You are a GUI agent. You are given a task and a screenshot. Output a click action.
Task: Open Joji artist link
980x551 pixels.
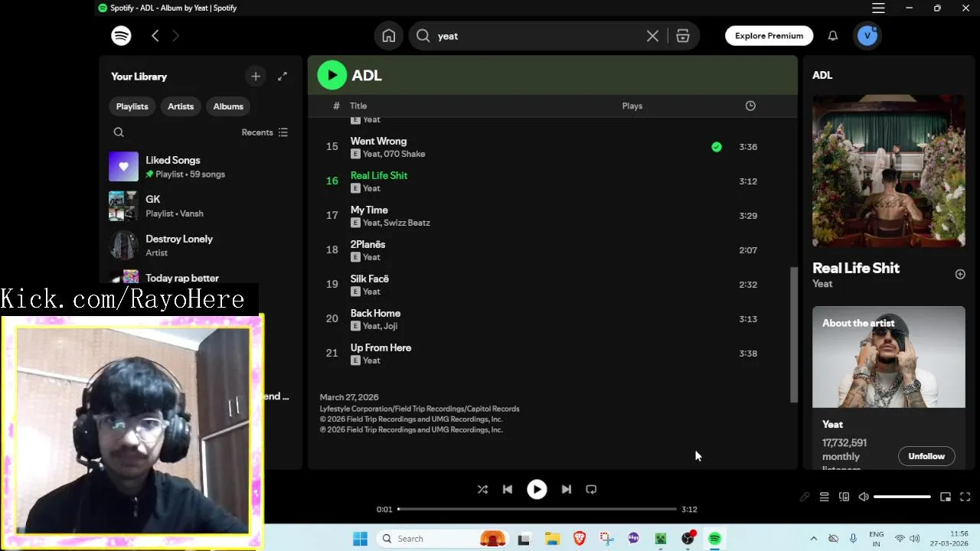pyautogui.click(x=390, y=326)
